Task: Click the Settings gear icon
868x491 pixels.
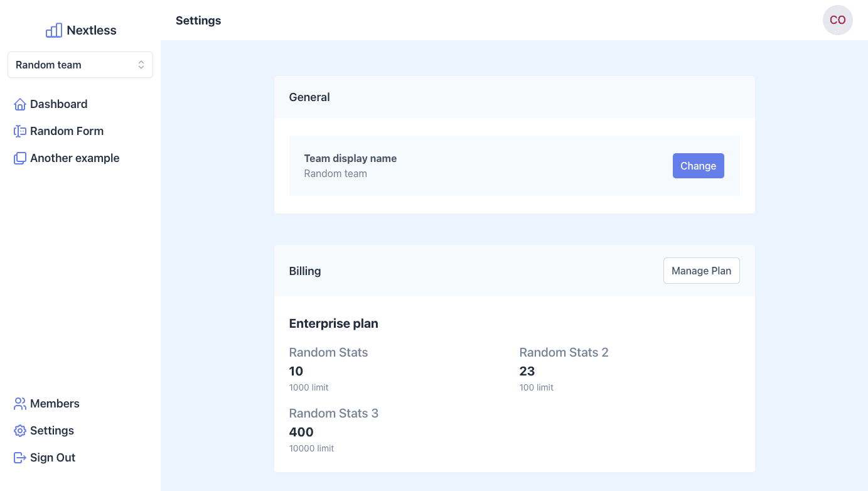Action: [19, 430]
